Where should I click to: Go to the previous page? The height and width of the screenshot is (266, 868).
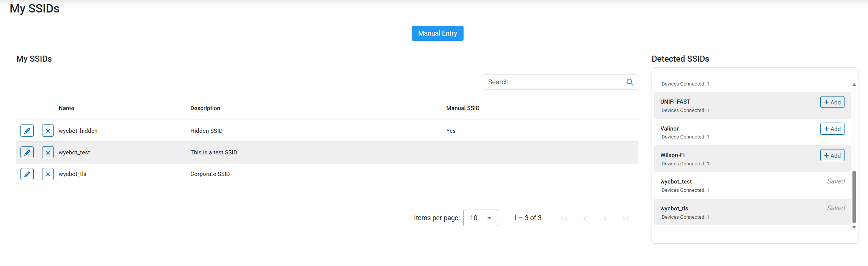tap(585, 218)
